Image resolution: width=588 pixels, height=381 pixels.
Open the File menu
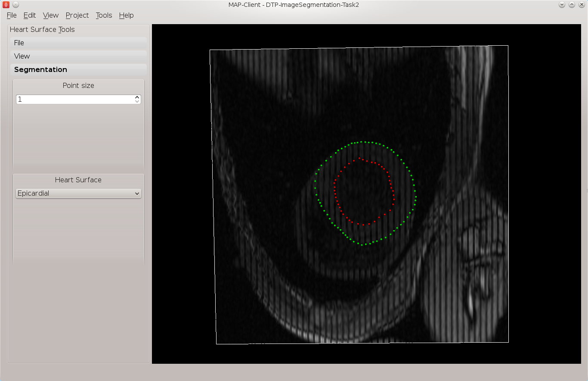pyautogui.click(x=12, y=15)
